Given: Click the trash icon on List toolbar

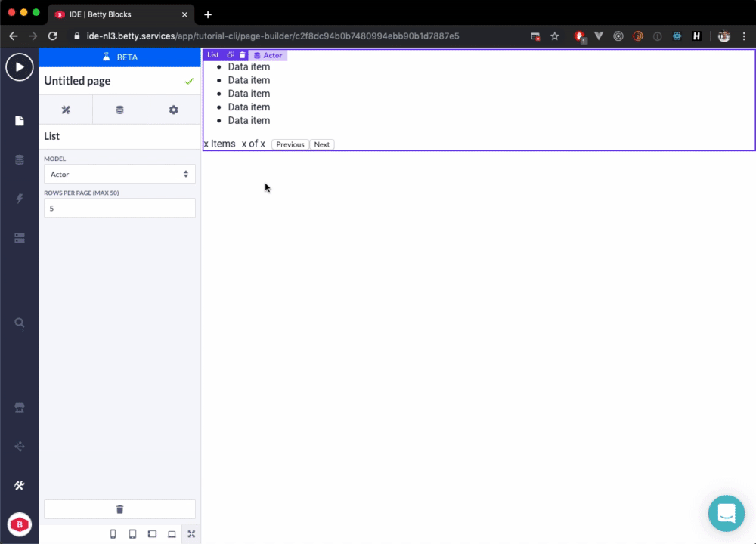Looking at the screenshot, I should point(243,55).
